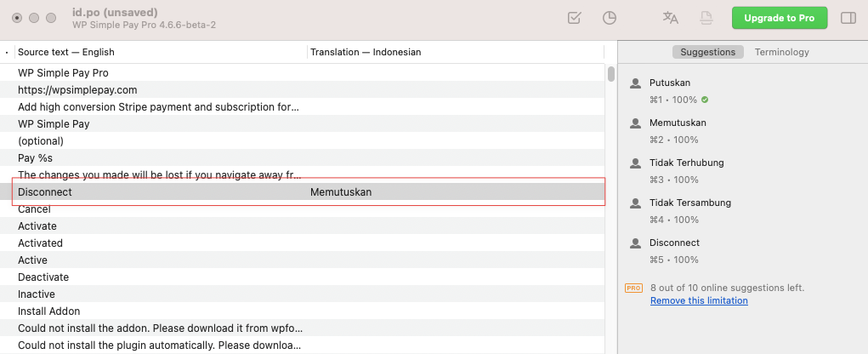Open the translation statistics pie chart icon
Screen dimensions: 868x354
click(609, 18)
